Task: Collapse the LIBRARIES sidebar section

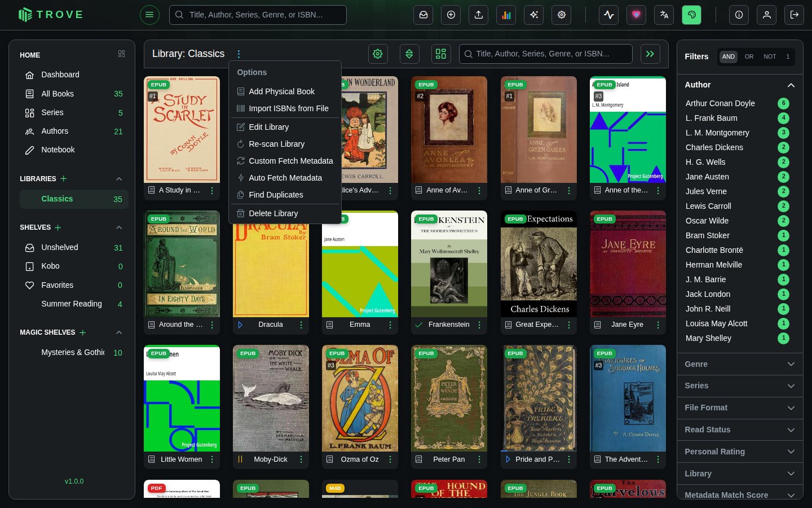Action: pyautogui.click(x=119, y=179)
